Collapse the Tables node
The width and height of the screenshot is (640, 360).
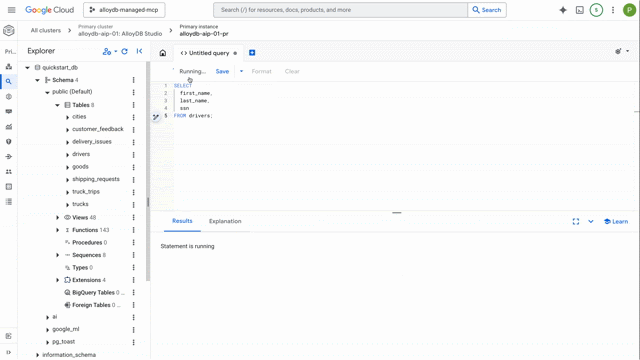click(57, 105)
